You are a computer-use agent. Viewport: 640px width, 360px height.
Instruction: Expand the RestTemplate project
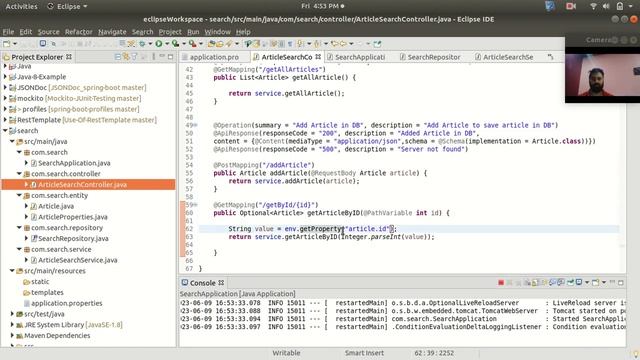click(x=5, y=120)
